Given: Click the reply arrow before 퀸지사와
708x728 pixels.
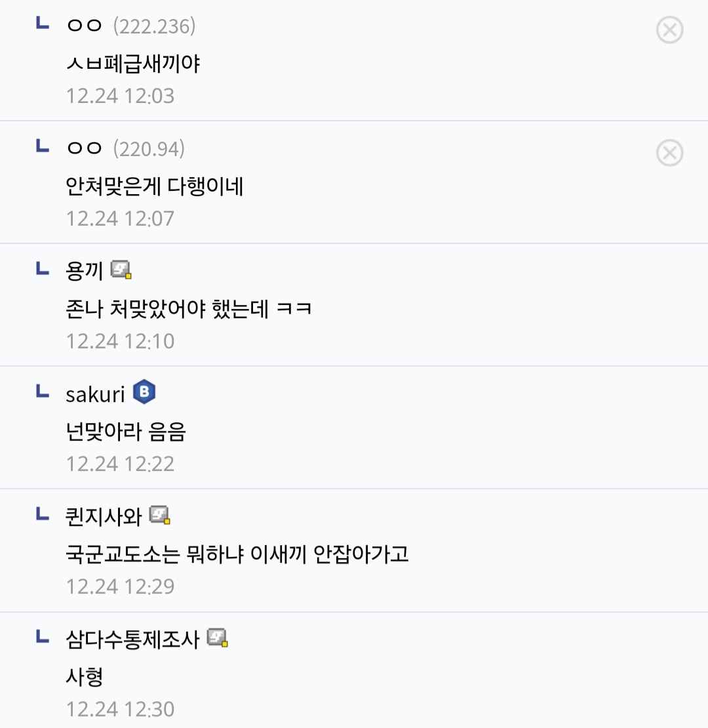Looking at the screenshot, I should tap(42, 514).
